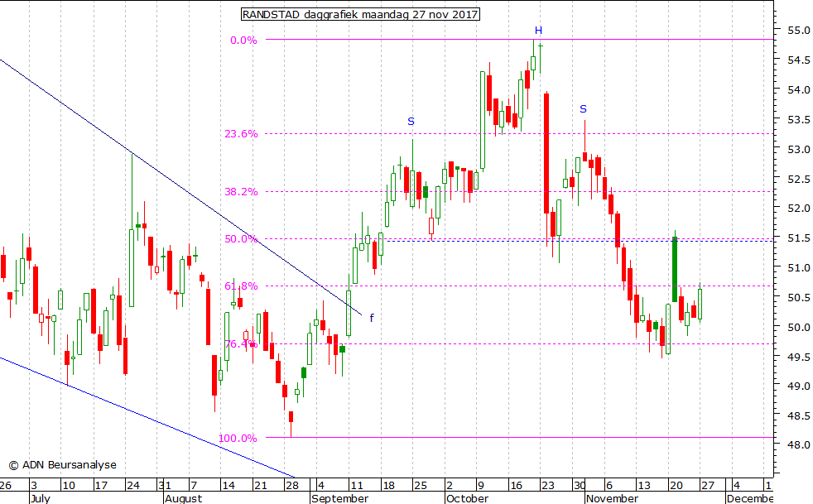Click the 48.0 price axis label

(798, 445)
